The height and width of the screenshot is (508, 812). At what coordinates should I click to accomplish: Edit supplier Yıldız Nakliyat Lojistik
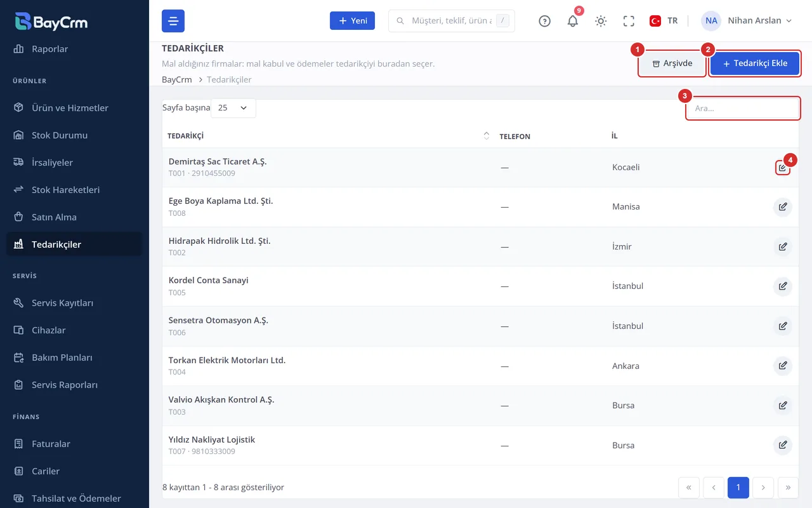pos(783,445)
